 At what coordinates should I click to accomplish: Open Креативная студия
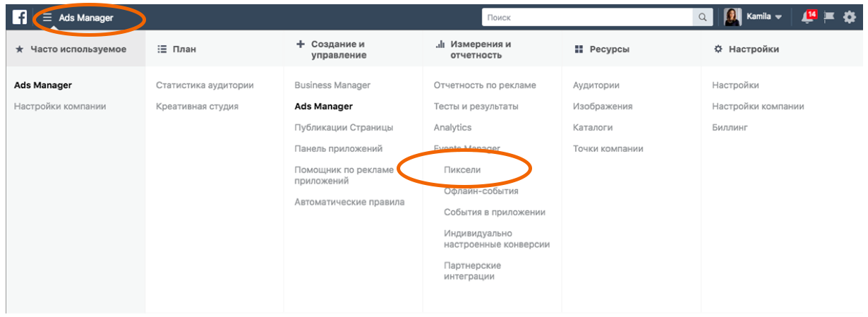click(197, 107)
